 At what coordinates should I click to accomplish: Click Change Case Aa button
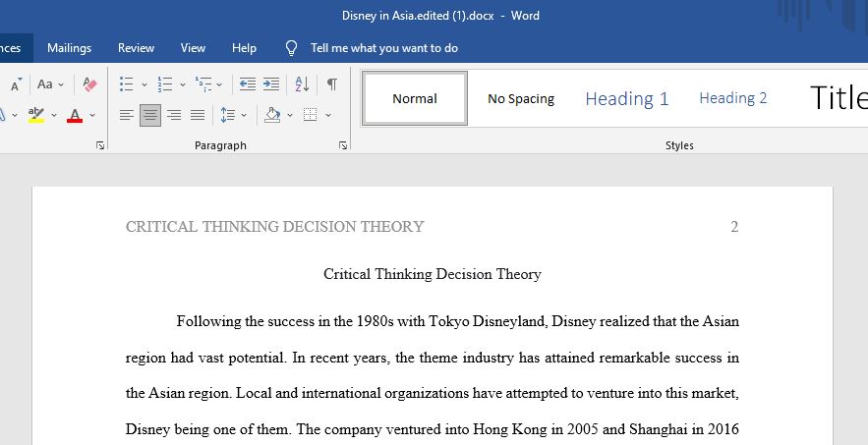[45, 84]
